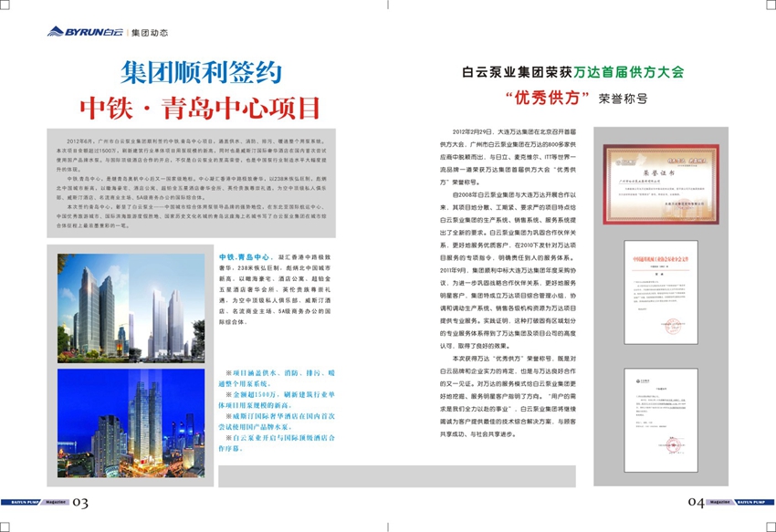The height and width of the screenshot is (532, 776).
Task: Click page number 03
Action: point(81,503)
